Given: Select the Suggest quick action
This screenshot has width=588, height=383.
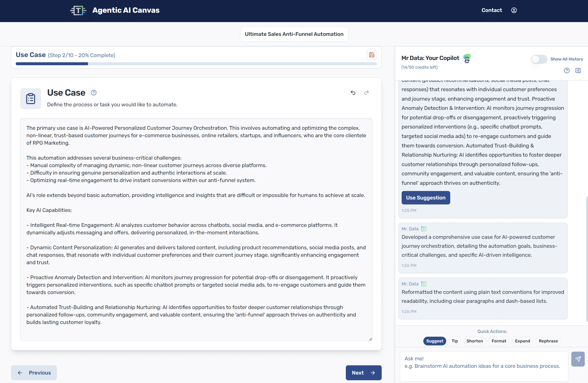Looking at the screenshot, I should coord(435,341).
